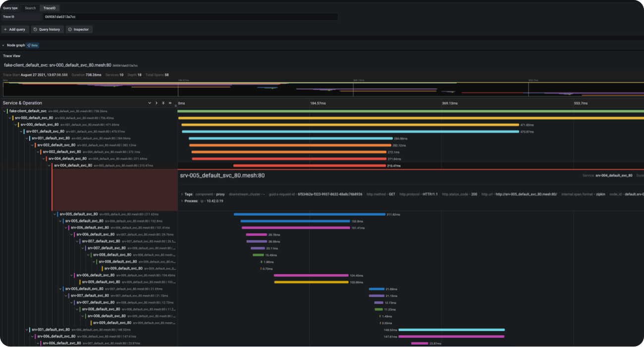Switch to the Search query tab
This screenshot has width=644, height=347.
[x=30, y=8]
